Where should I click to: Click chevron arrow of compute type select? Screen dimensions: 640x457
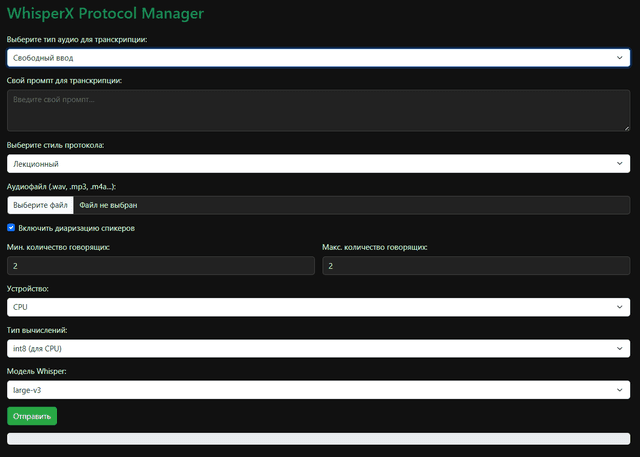[620, 348]
